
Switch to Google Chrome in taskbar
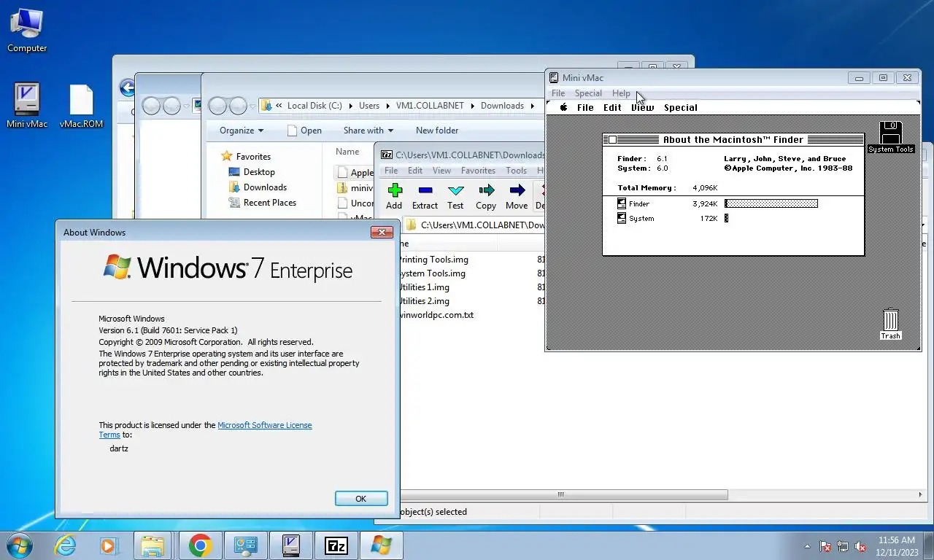pos(199,545)
